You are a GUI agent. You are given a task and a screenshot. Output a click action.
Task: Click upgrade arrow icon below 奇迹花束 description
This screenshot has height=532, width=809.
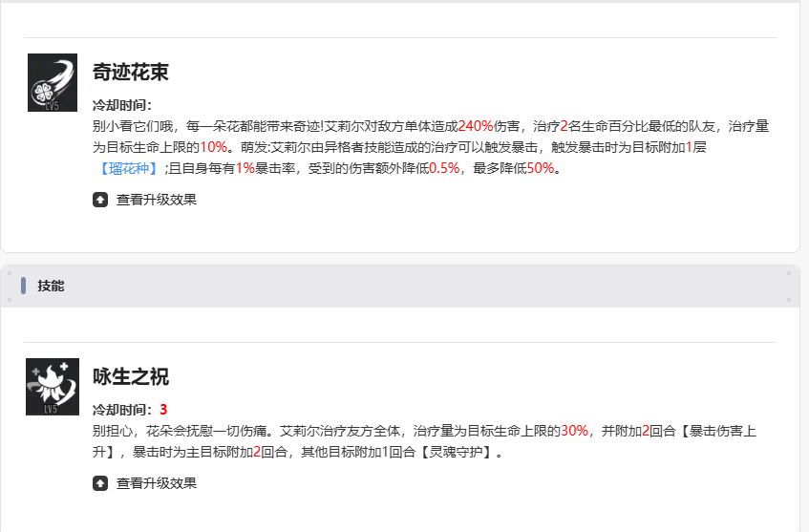tap(100, 200)
